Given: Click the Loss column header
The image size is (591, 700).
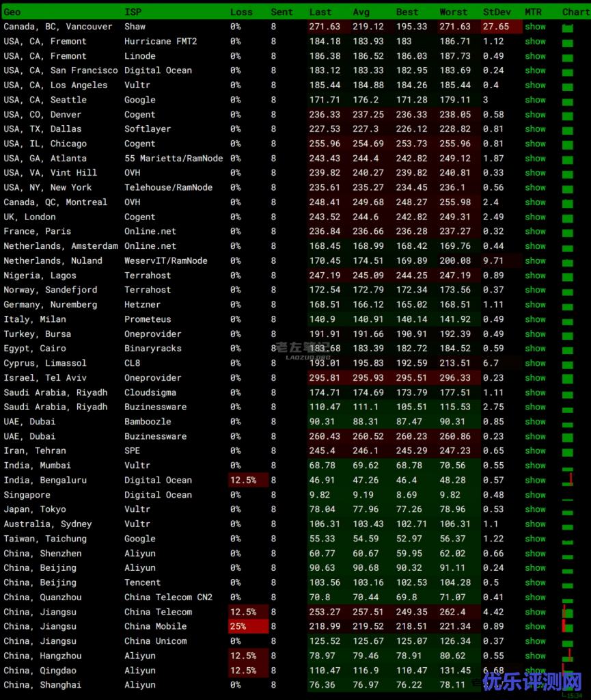Looking at the screenshot, I should (241, 12).
